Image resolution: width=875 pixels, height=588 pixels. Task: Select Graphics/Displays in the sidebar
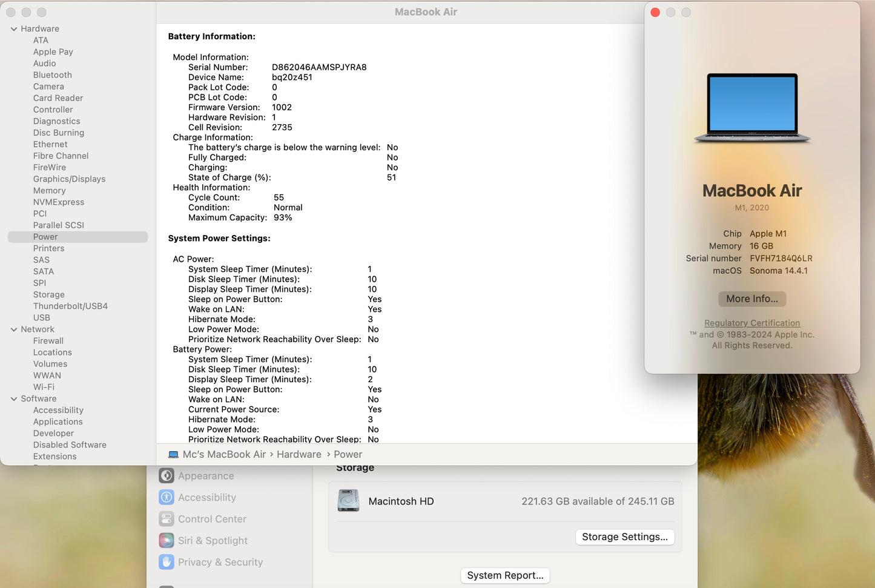[69, 179]
